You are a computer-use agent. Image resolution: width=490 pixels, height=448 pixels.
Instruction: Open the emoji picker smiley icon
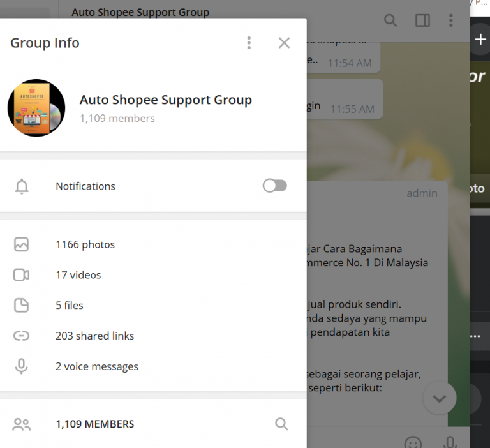coord(413,442)
